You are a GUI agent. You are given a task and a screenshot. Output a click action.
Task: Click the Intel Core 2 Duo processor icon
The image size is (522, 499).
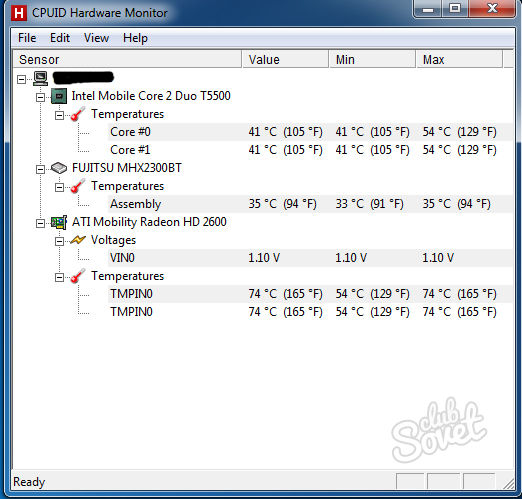point(59,96)
